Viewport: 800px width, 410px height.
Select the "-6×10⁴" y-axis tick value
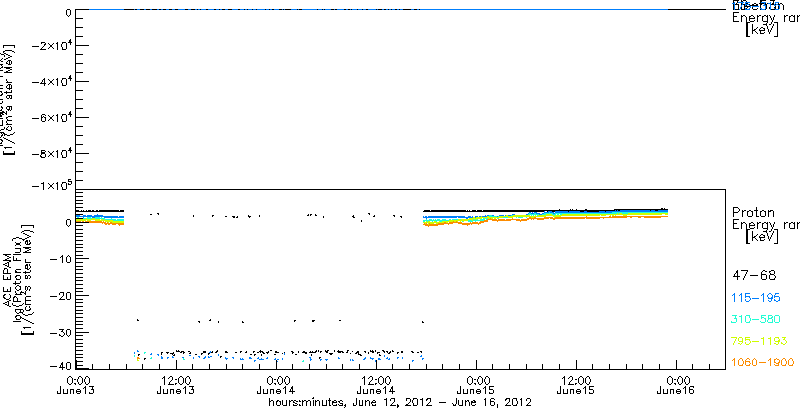coord(51,117)
